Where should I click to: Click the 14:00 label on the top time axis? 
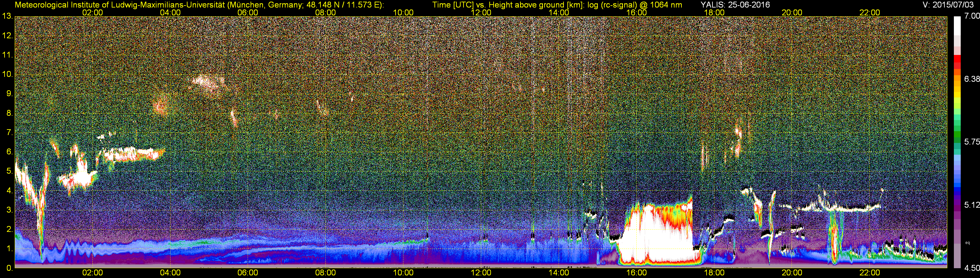559,12
